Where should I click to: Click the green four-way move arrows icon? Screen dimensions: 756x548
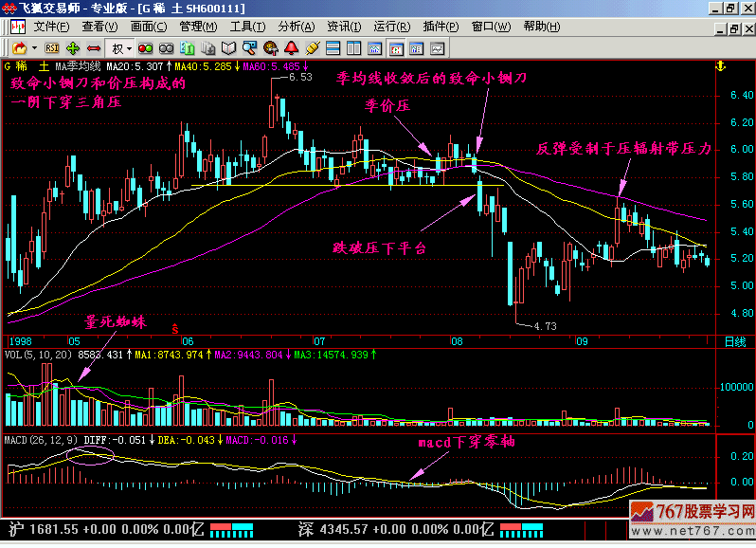tap(73, 47)
